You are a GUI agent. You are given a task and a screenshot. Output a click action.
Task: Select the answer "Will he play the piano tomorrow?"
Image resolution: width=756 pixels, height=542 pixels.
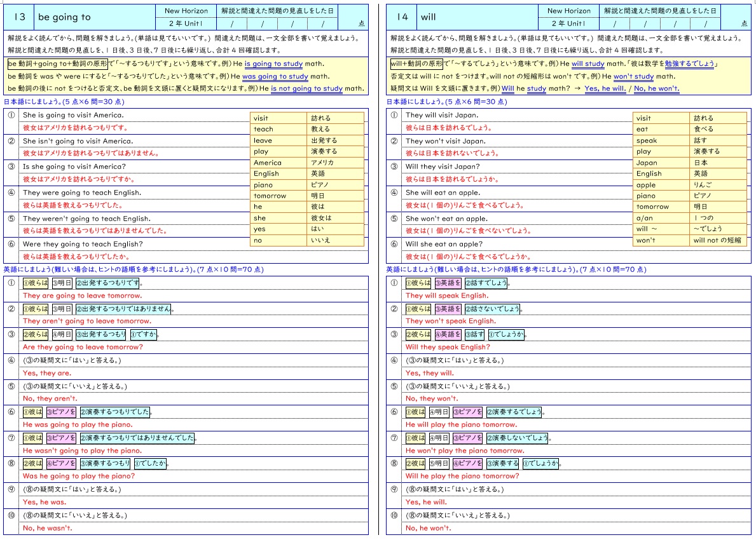click(462, 477)
